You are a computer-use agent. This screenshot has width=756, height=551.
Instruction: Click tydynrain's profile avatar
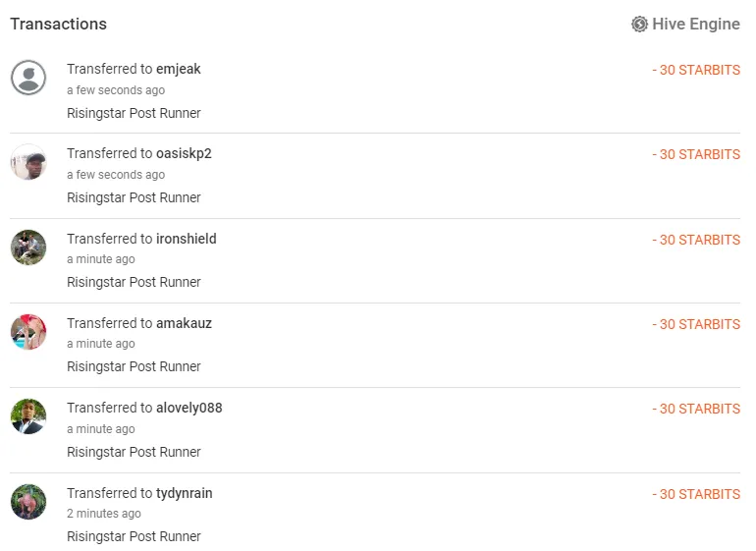28,502
